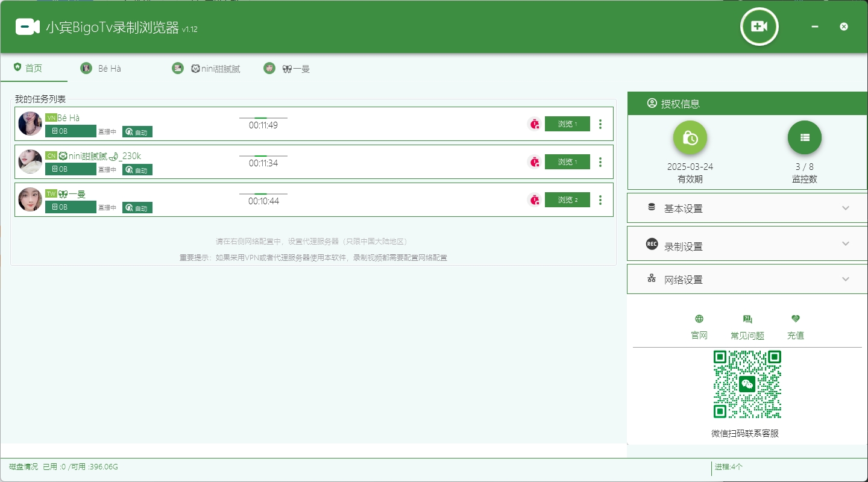Click the network icon beside 网络设置

click(652, 278)
